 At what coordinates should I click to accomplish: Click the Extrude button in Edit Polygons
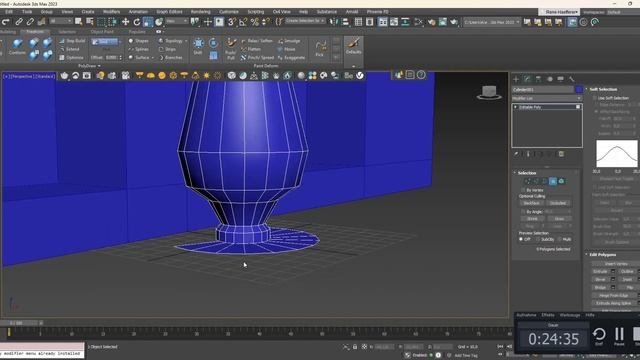coord(600,271)
